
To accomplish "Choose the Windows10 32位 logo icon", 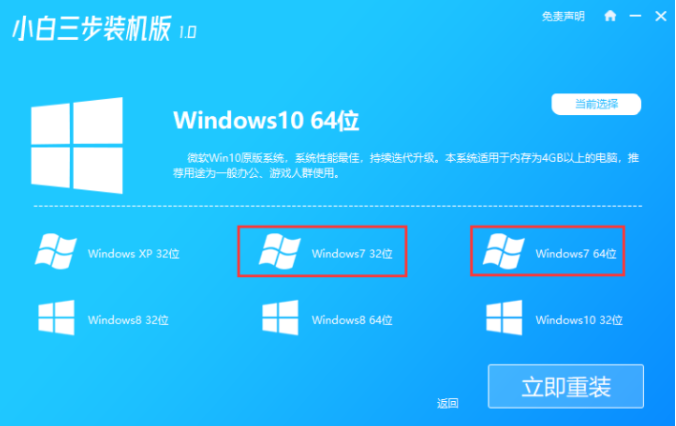I will 504,318.
